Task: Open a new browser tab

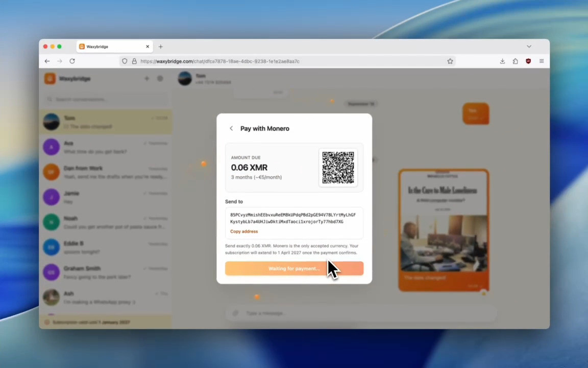Action: [160, 47]
